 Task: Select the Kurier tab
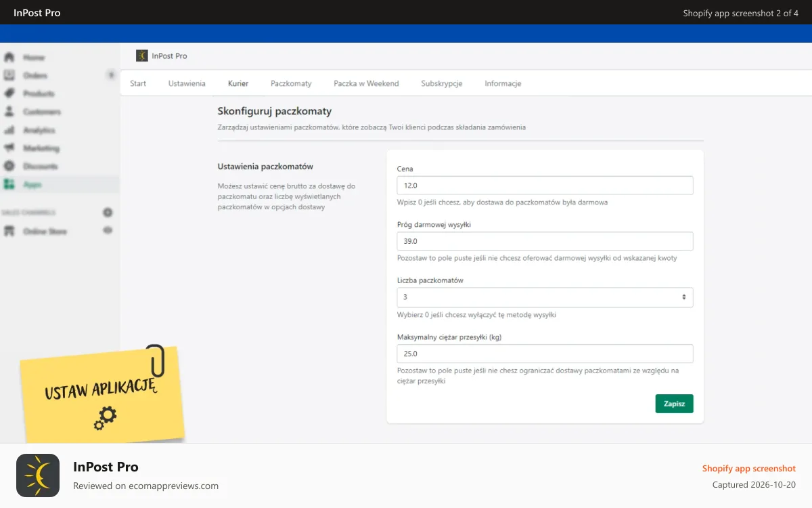238,83
